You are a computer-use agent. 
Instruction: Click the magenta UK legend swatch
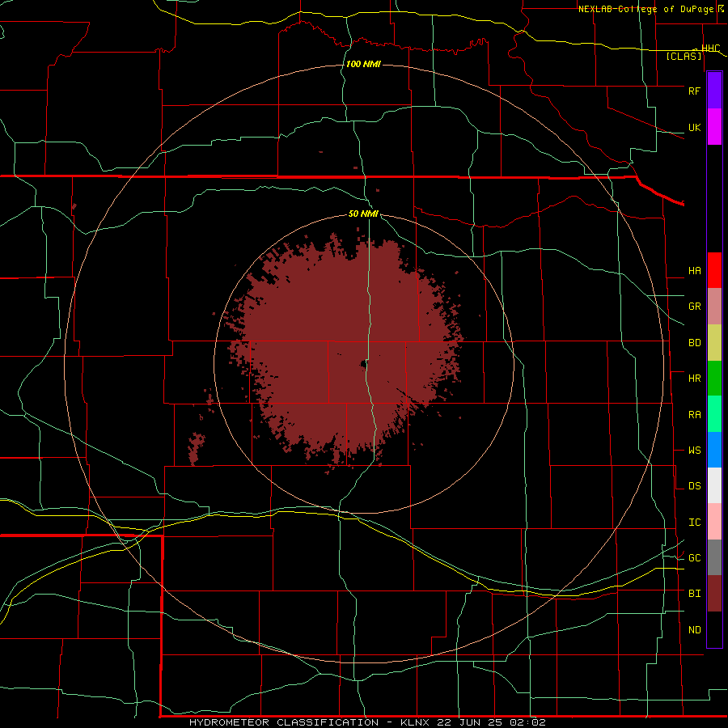coord(714,127)
